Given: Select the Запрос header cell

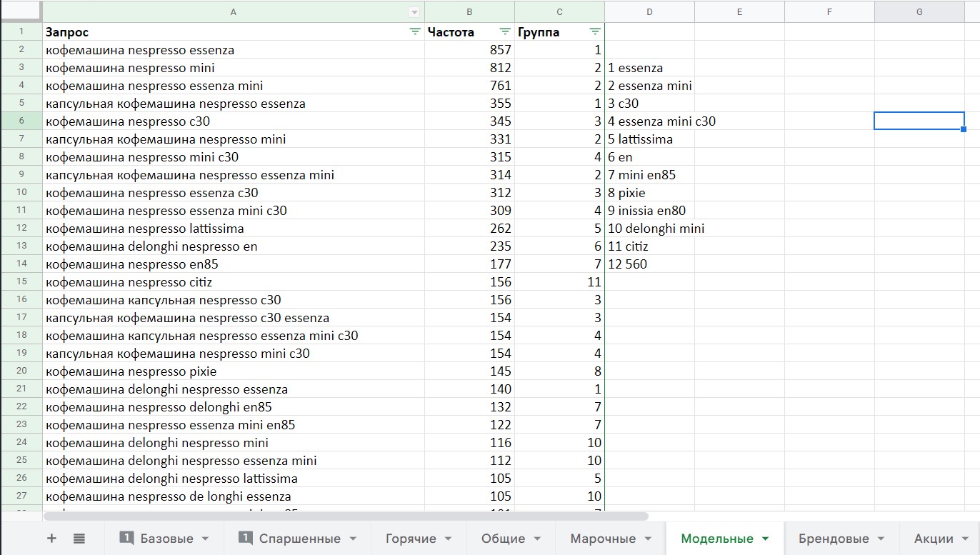Looking at the screenshot, I should [234, 32].
